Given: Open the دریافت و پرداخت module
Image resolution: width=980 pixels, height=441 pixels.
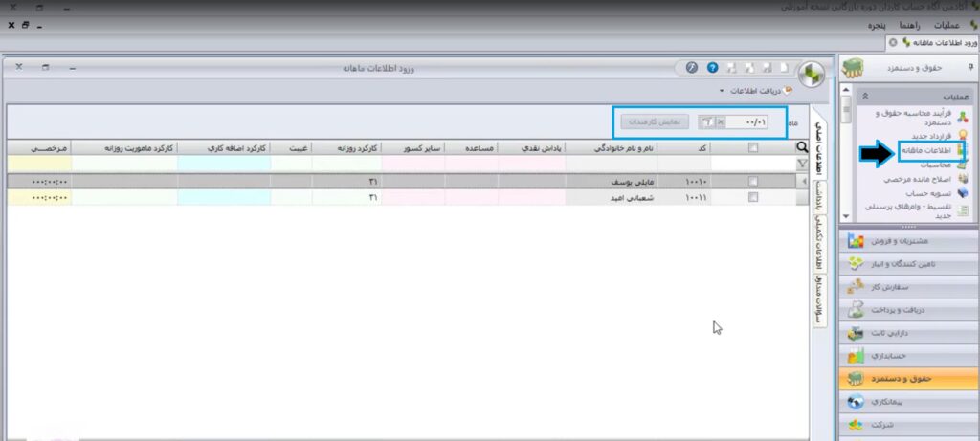Looking at the screenshot, I should click(x=908, y=310).
